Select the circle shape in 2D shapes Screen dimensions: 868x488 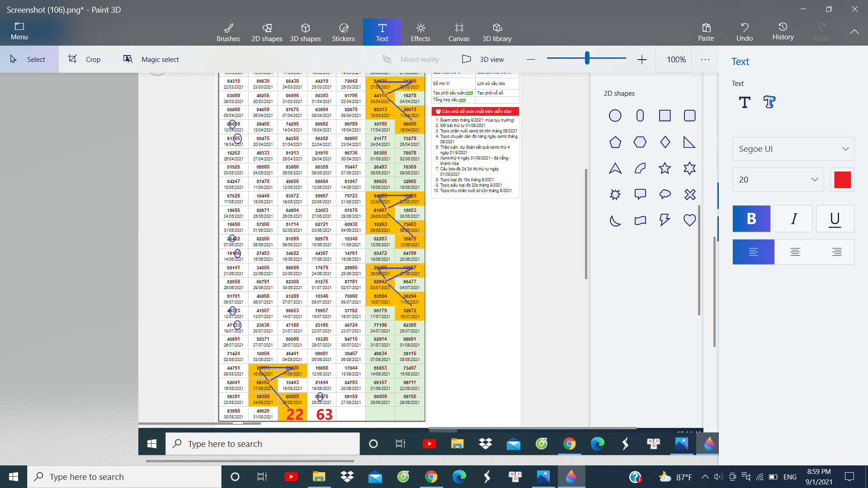[x=615, y=116]
